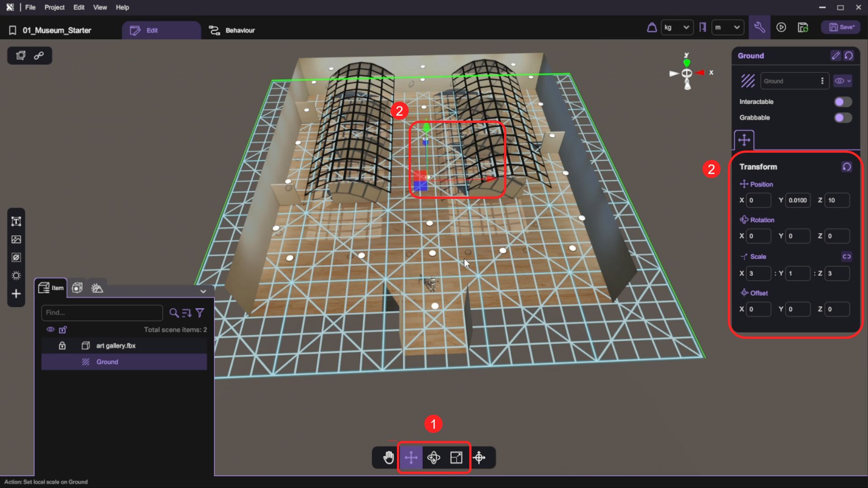Toggle the scale link lock icon
Viewport: 868px width, 488px height.
847,257
